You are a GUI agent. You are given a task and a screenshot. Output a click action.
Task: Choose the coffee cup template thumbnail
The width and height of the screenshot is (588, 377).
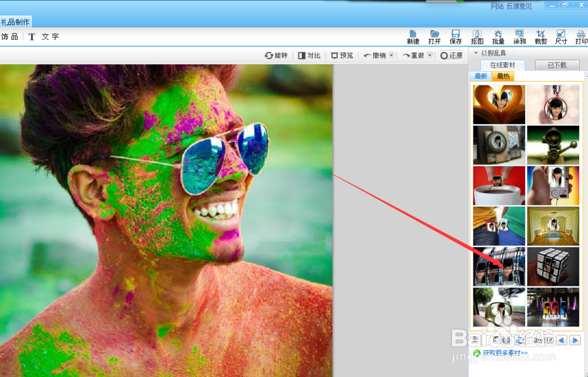point(499,186)
